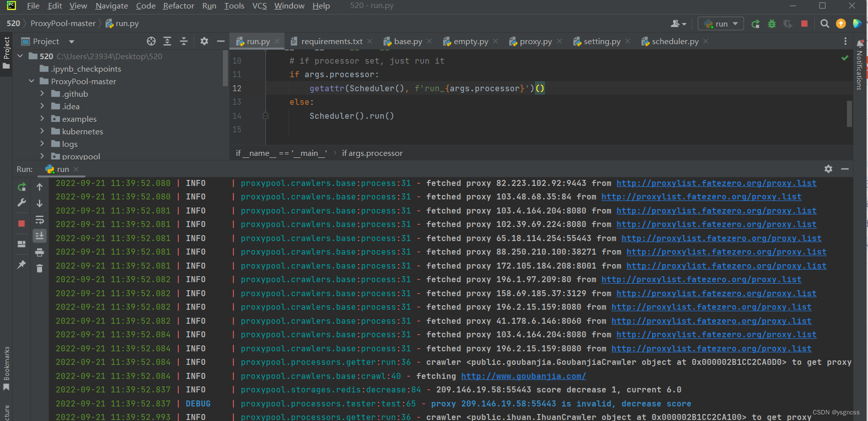Minimize the Run tool window
Image resolution: width=868 pixels, height=421 pixels.
pos(845,169)
